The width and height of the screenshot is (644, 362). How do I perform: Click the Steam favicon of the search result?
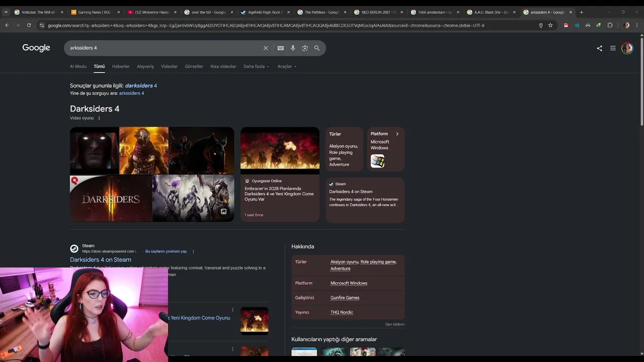click(74, 248)
